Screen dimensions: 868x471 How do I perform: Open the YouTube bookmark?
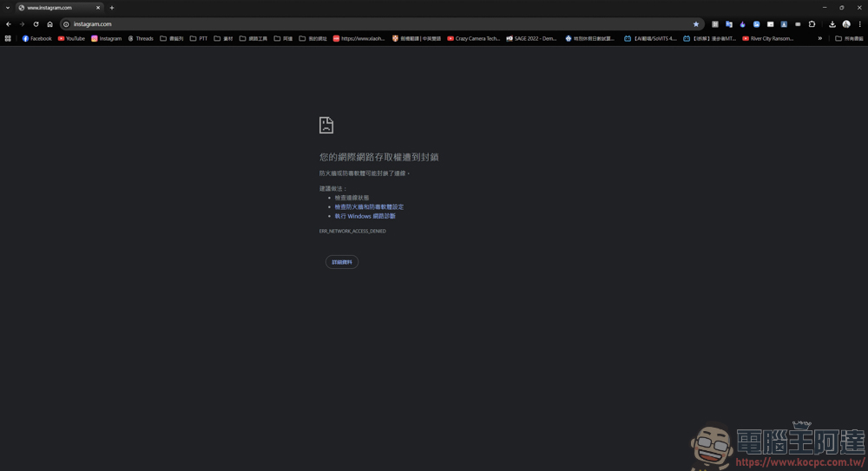click(x=71, y=39)
